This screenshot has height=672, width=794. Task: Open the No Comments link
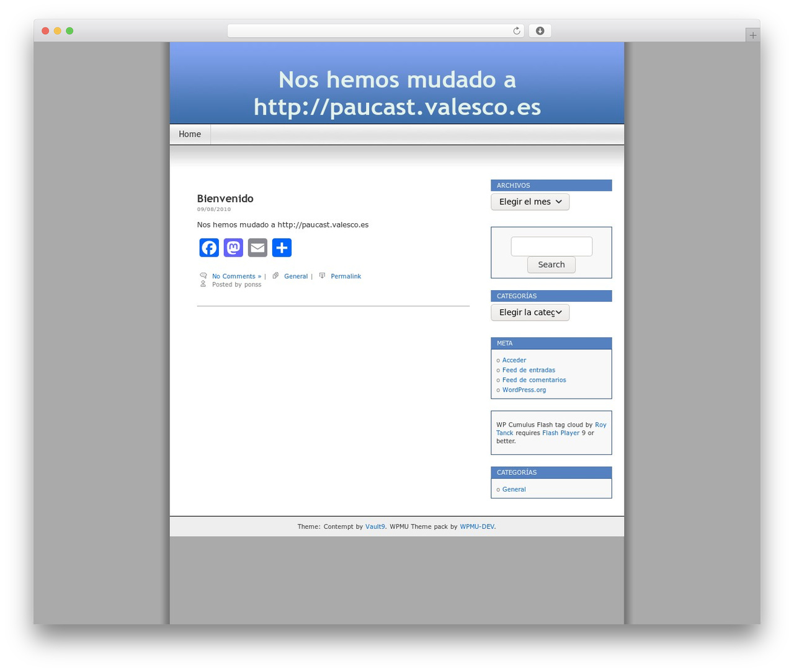(236, 276)
